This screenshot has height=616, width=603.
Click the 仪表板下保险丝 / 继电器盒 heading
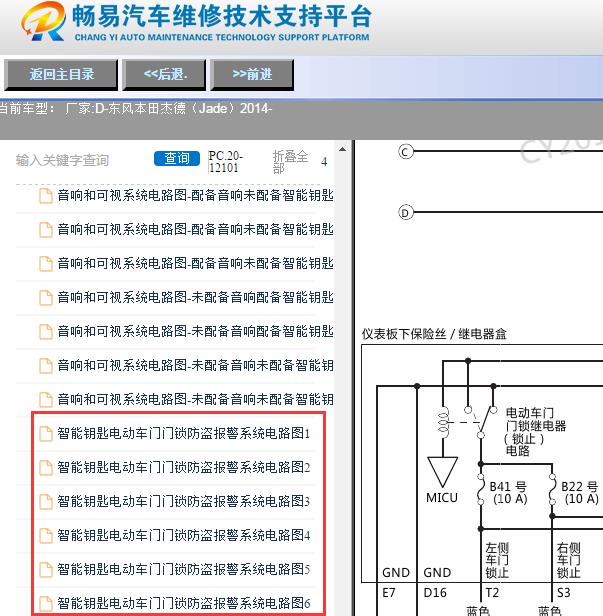(x=434, y=334)
